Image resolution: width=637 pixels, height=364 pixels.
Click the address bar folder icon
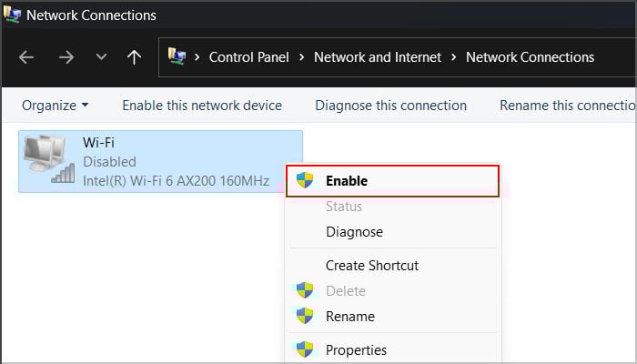(x=177, y=57)
